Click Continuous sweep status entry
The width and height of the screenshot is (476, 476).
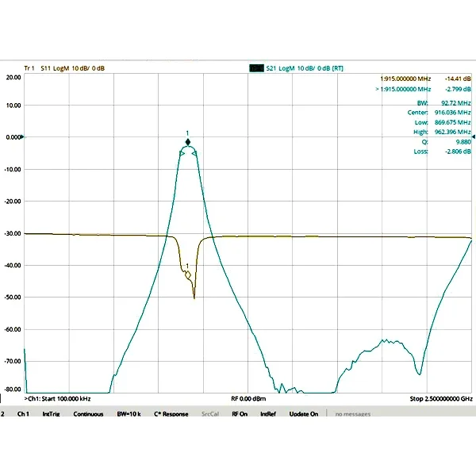(x=88, y=414)
